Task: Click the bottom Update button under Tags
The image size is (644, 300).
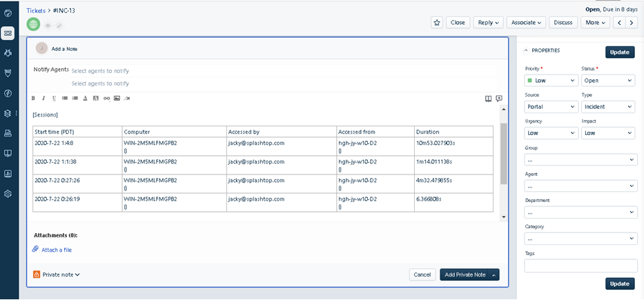Action: coord(620,283)
